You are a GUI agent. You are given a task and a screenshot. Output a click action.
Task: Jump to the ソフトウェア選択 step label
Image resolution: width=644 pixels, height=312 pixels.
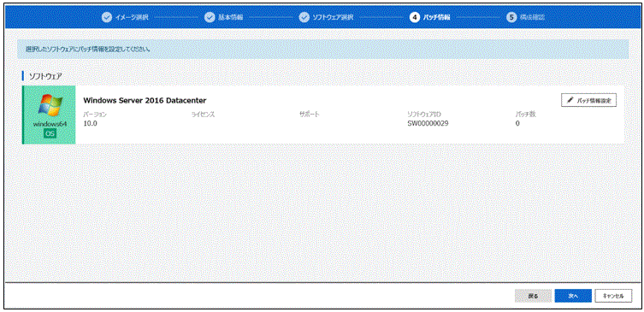(x=333, y=17)
